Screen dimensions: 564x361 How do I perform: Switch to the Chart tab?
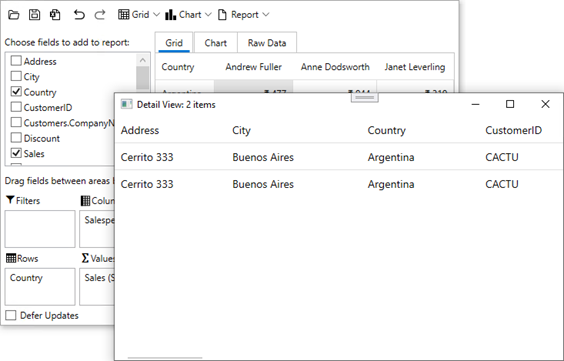point(215,43)
